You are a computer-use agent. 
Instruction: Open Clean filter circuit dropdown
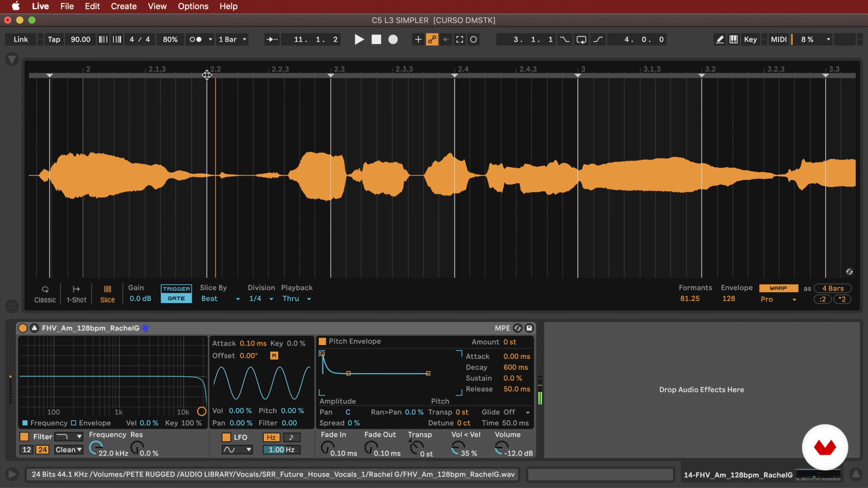(69, 450)
